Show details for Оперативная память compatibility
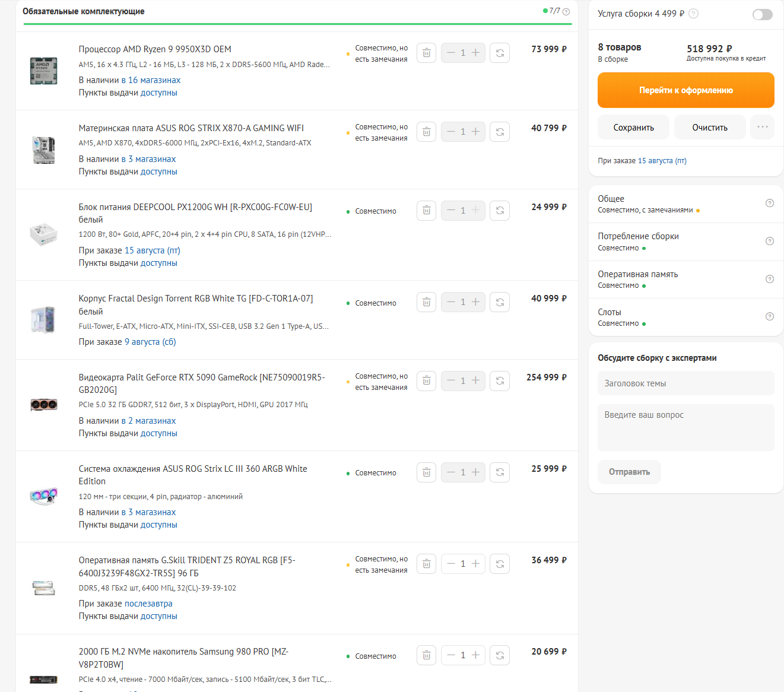Image resolution: width=784 pixels, height=692 pixels. [x=769, y=279]
